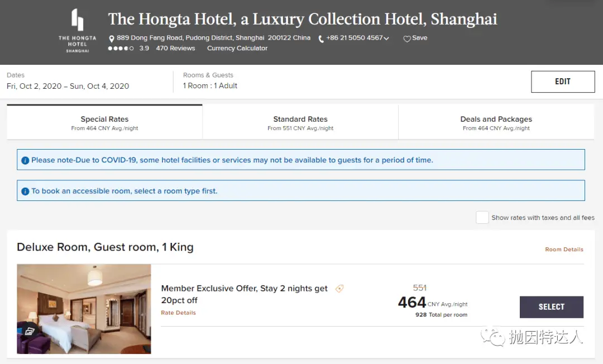Open the Rooms & Guests selector
Viewport: 603px width, 364px height.
click(210, 86)
